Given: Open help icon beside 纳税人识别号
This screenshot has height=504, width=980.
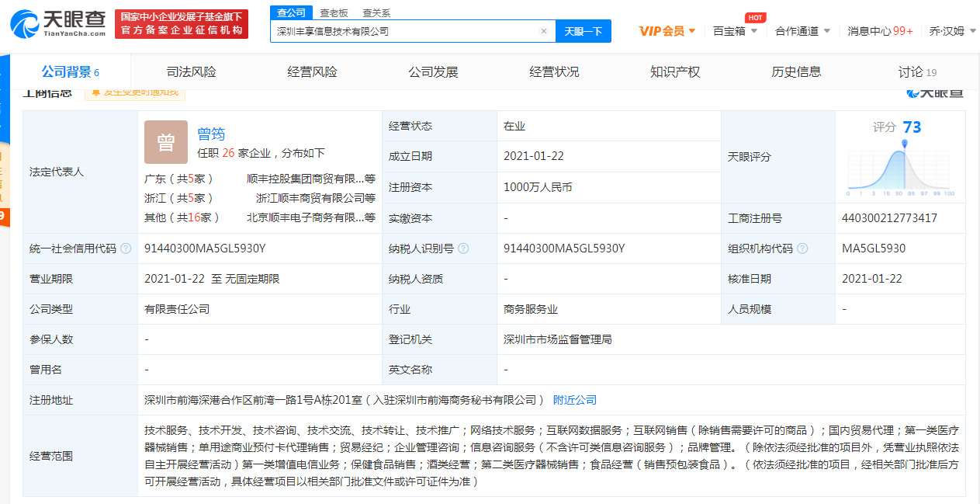Looking at the screenshot, I should point(463,249).
